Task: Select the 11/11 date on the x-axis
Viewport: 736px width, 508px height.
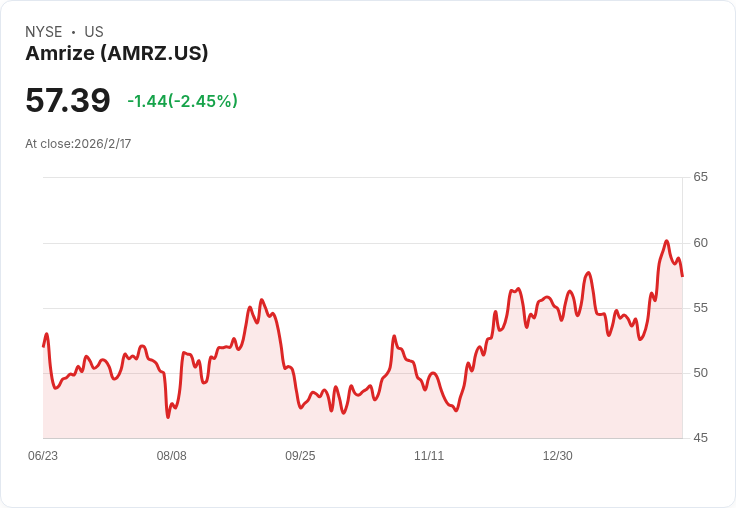Action: tap(429, 455)
